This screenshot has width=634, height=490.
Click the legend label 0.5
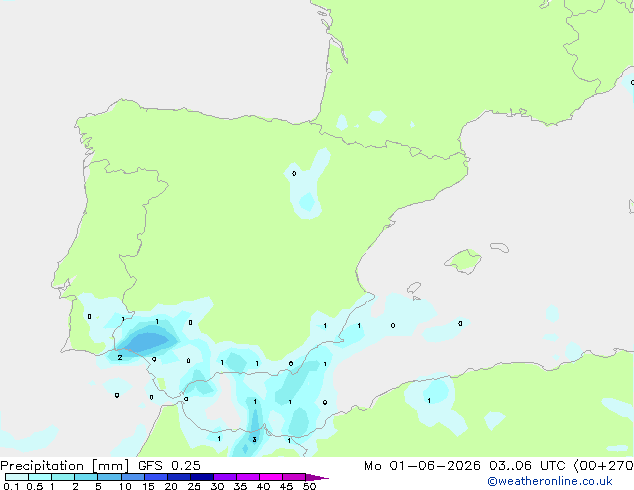(x=34, y=486)
